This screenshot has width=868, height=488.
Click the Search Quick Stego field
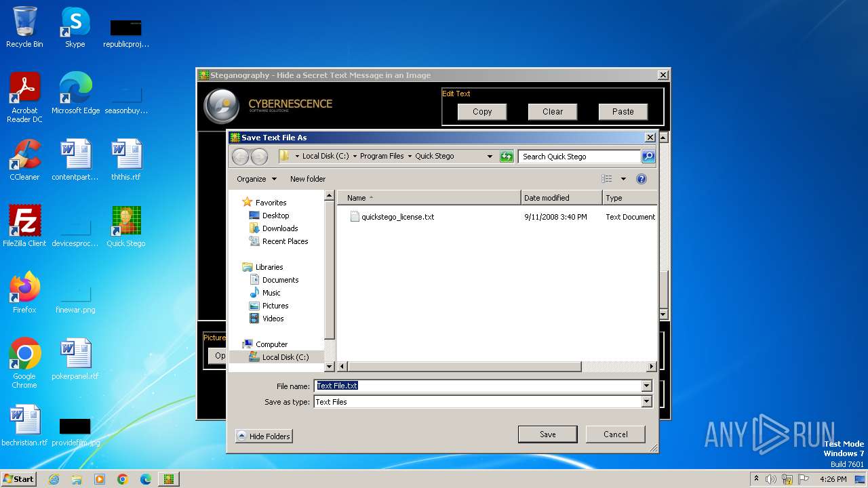[580, 157]
